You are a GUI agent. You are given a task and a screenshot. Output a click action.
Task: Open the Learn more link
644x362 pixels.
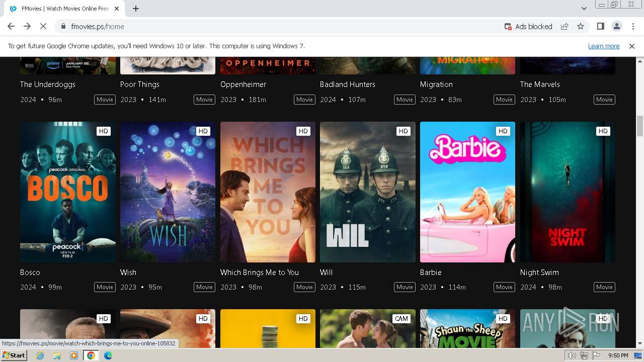click(604, 46)
